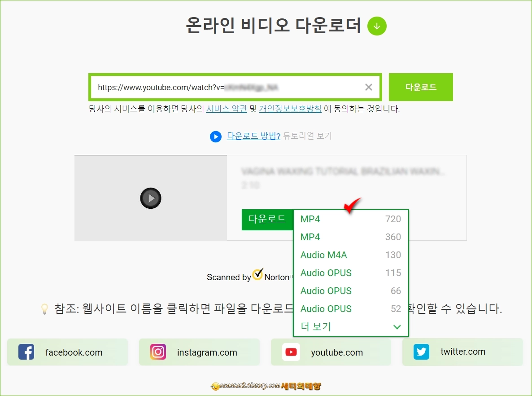Select the MP4 720 download format
Screen dimensions: 532x396
pos(350,219)
